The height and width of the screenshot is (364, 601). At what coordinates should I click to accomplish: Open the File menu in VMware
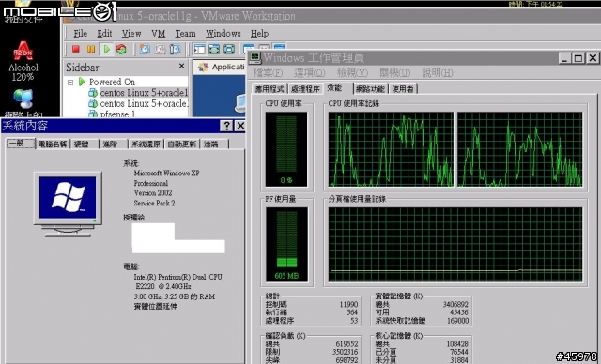pos(80,33)
